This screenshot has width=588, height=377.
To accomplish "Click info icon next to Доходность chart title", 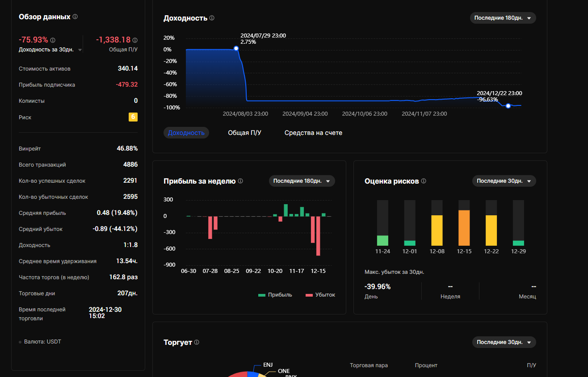I will (x=212, y=18).
